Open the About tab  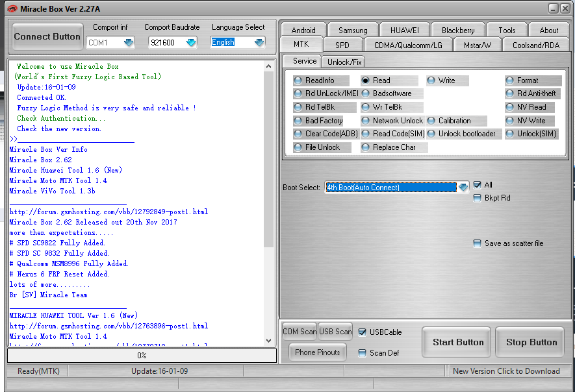click(x=549, y=31)
